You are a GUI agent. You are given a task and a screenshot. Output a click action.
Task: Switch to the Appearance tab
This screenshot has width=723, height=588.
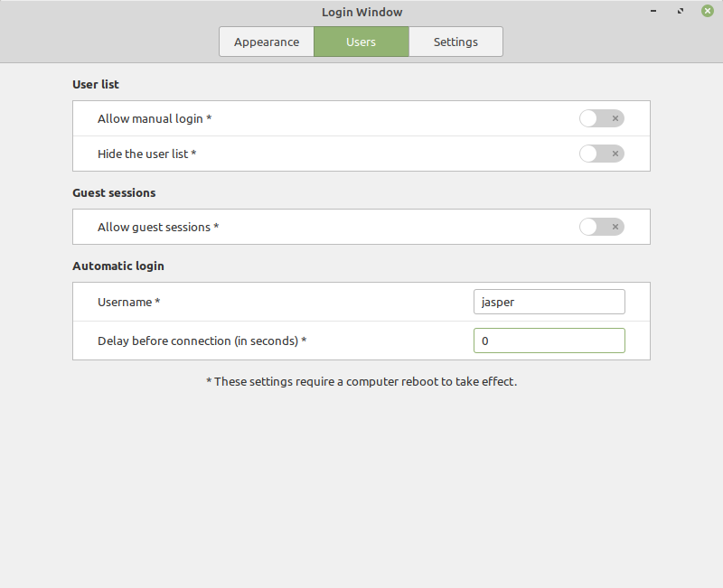(267, 42)
